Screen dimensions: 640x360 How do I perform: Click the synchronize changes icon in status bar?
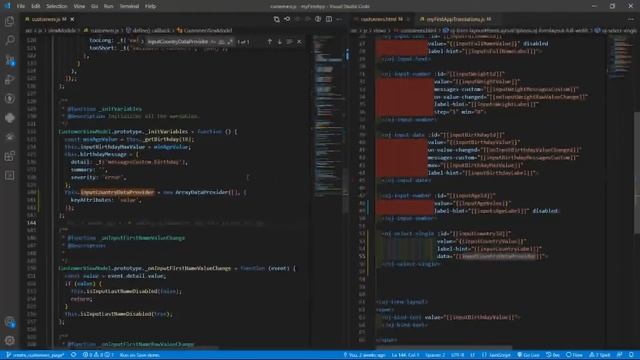73,355
